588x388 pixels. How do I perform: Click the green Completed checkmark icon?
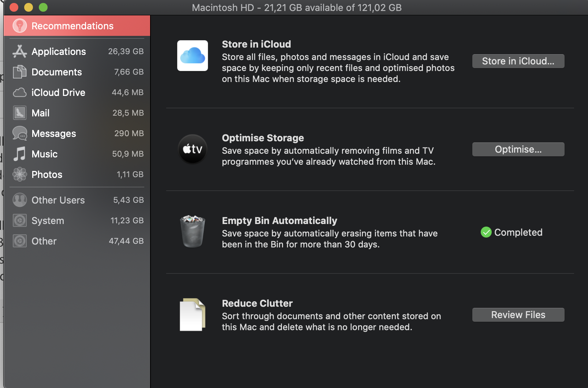[486, 232]
